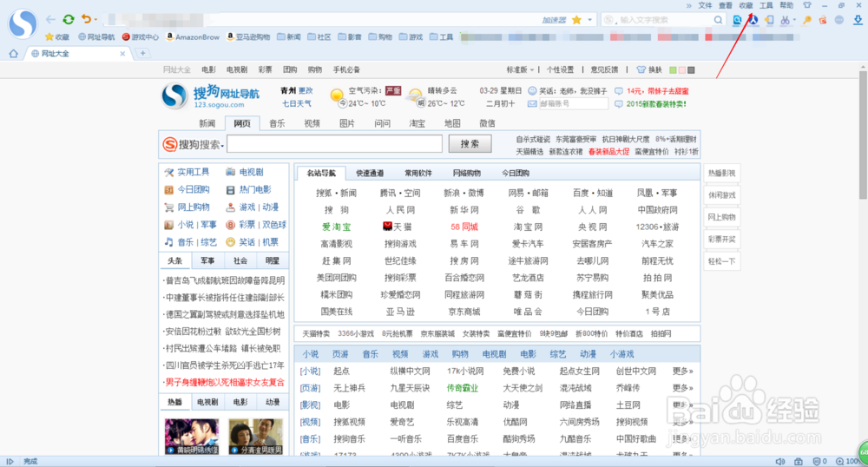The height and width of the screenshot is (467, 868).
Task: Click 更改 to change city
Action: 306,91
